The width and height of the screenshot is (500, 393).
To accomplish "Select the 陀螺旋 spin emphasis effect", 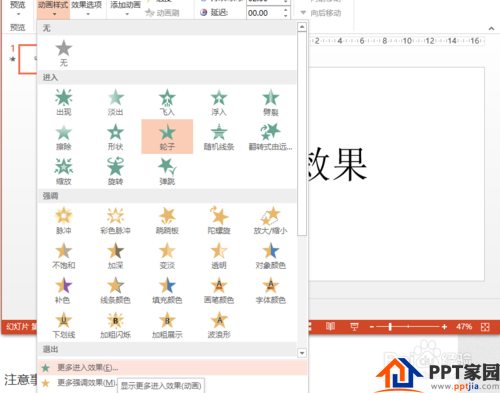I will [x=219, y=220].
